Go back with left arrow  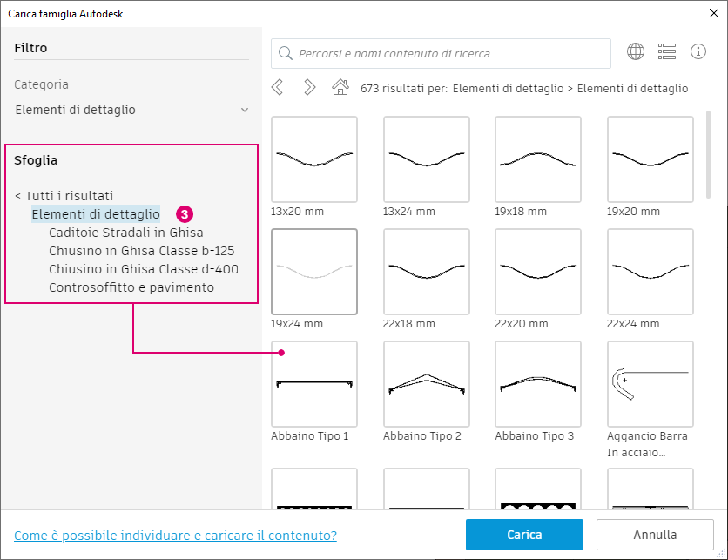coord(278,87)
